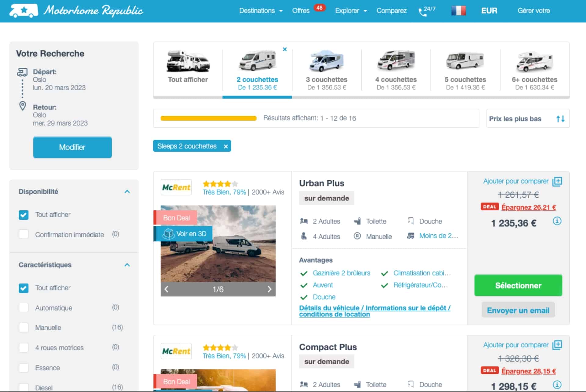
Task: Close the 2 couchettes tab with the x
Action: (284, 49)
